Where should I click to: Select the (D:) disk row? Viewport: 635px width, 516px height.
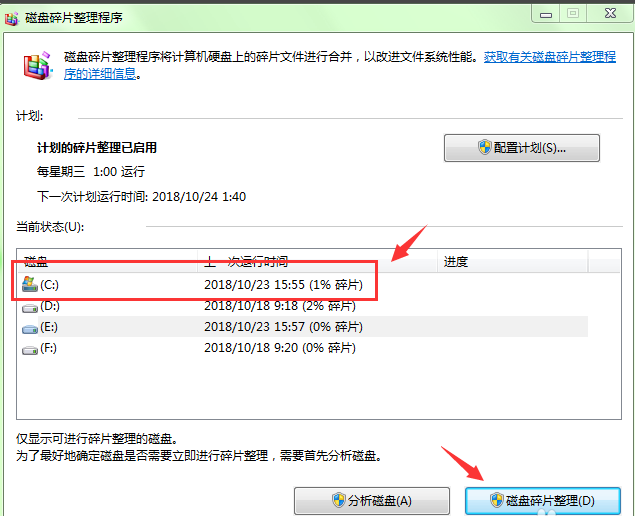[302, 306]
